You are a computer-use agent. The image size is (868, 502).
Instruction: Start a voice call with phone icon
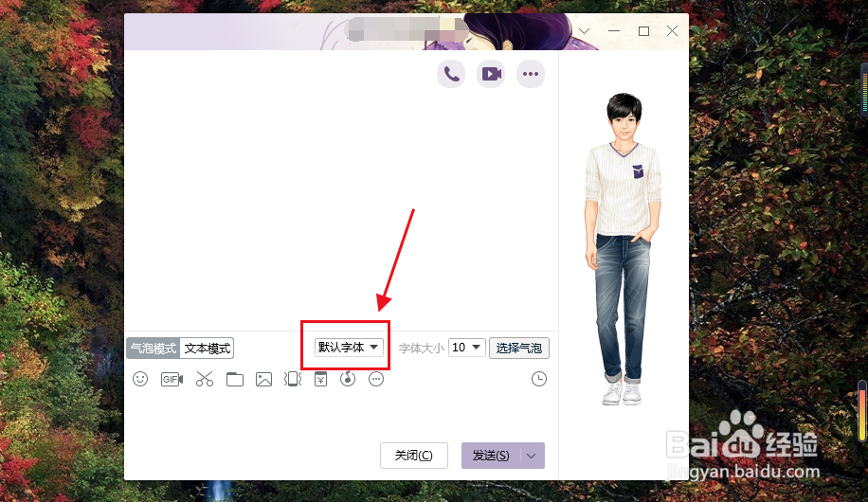click(451, 74)
